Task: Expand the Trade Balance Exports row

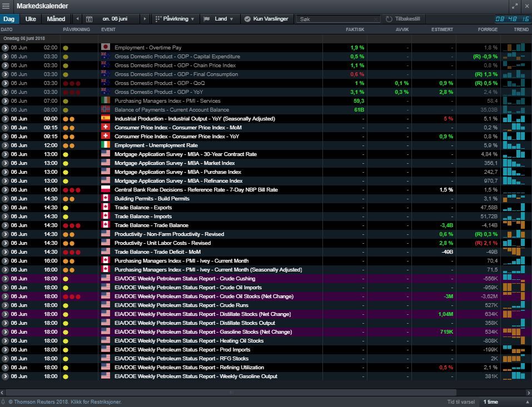Action: pos(5,208)
